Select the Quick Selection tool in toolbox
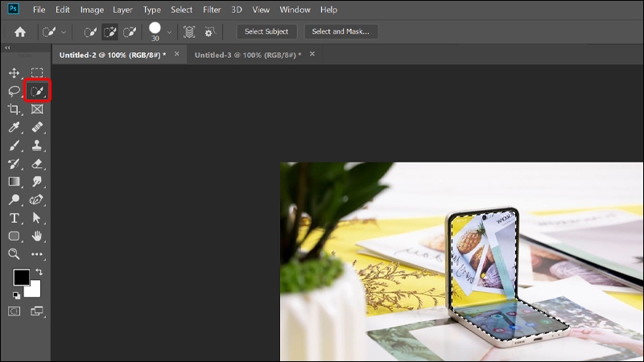 pyautogui.click(x=37, y=91)
